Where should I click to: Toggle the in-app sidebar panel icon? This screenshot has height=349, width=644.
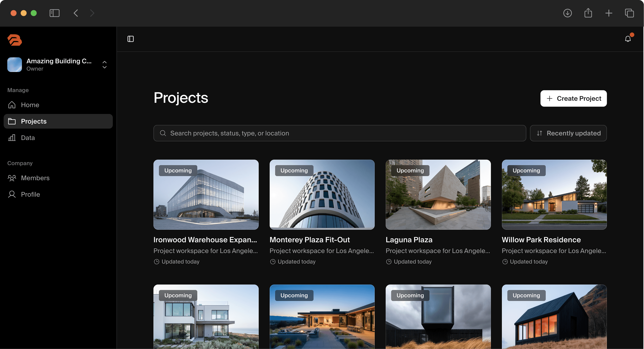pyautogui.click(x=131, y=39)
